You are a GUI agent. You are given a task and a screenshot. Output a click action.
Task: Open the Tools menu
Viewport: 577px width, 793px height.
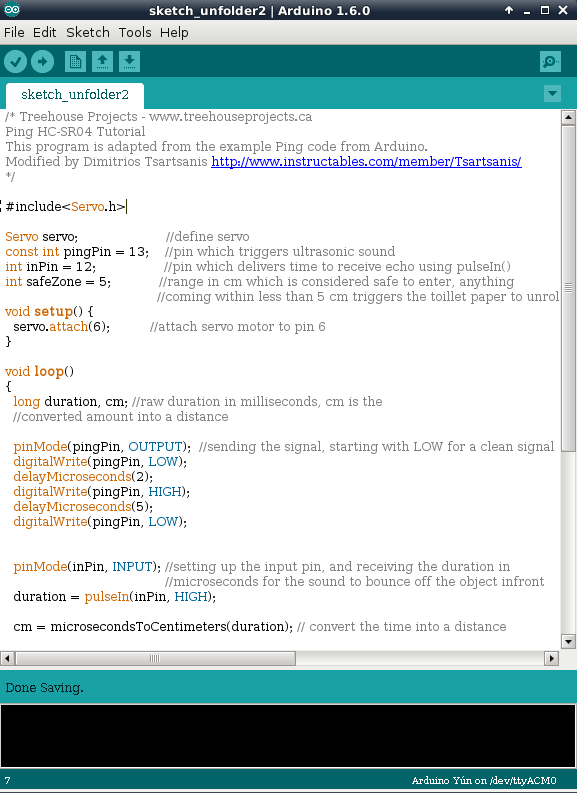click(135, 32)
